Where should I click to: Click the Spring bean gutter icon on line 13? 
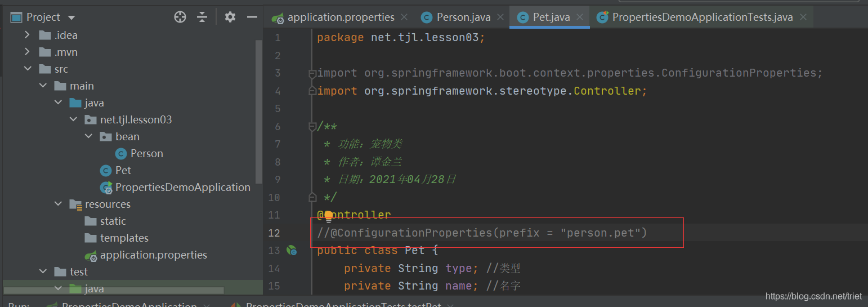point(292,250)
